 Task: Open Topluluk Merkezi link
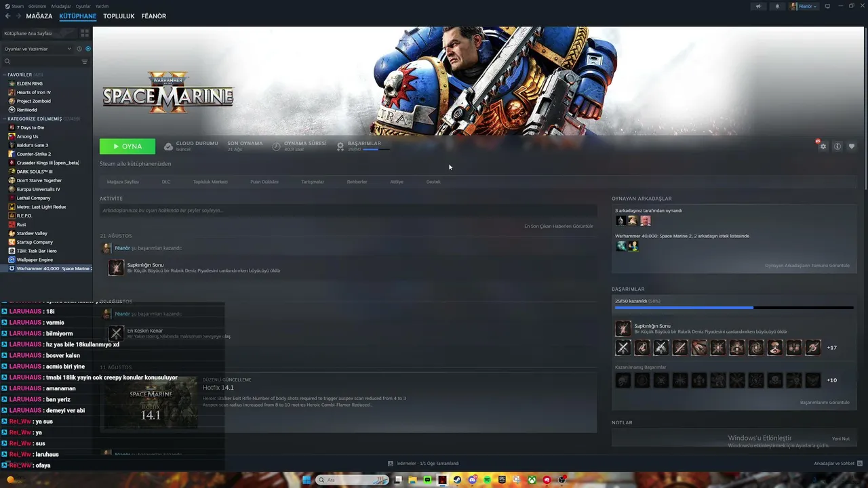tap(210, 182)
